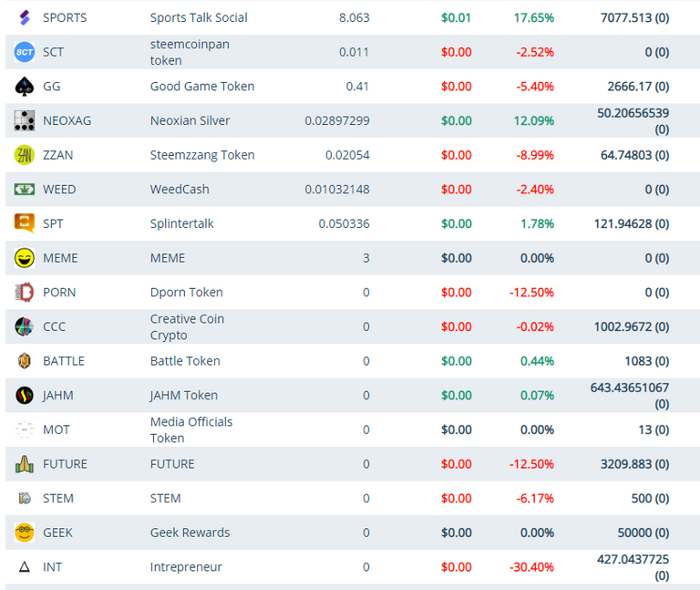The width and height of the screenshot is (700, 590).
Task: Click the red -8.99% change value
Action: tap(535, 155)
